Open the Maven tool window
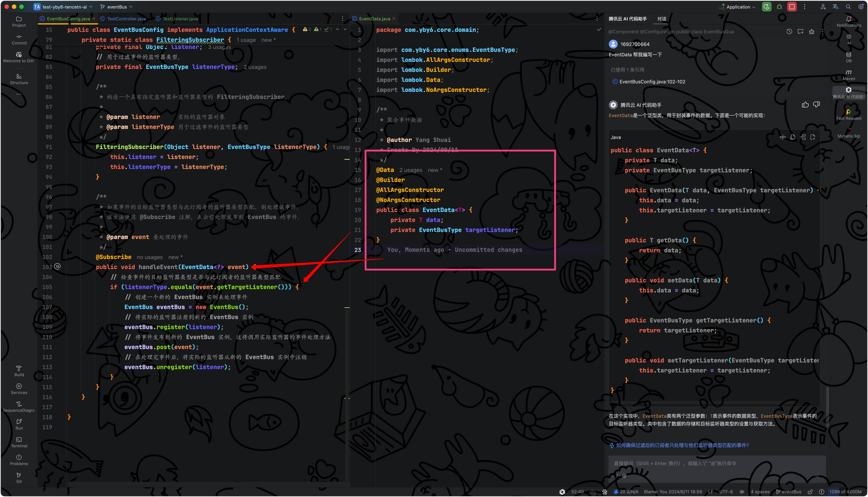 tap(849, 75)
